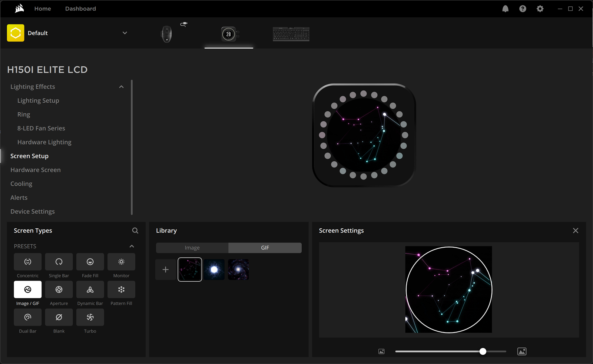
Task: Open Hardware Screen section
Action: (x=36, y=170)
